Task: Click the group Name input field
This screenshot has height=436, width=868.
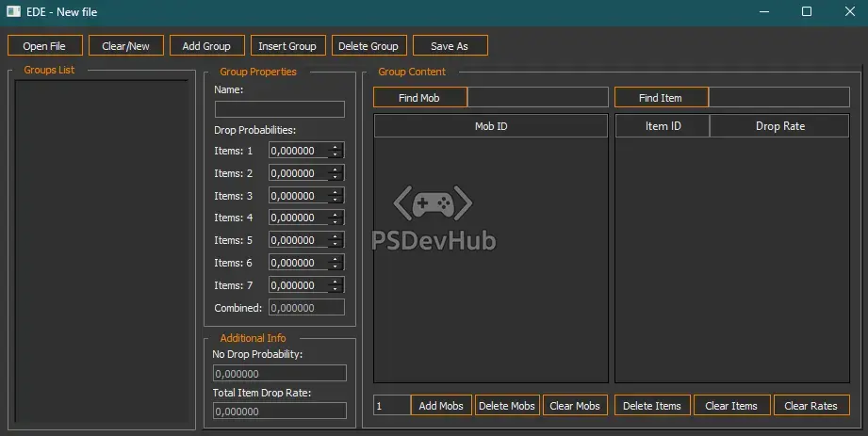Action: point(280,109)
